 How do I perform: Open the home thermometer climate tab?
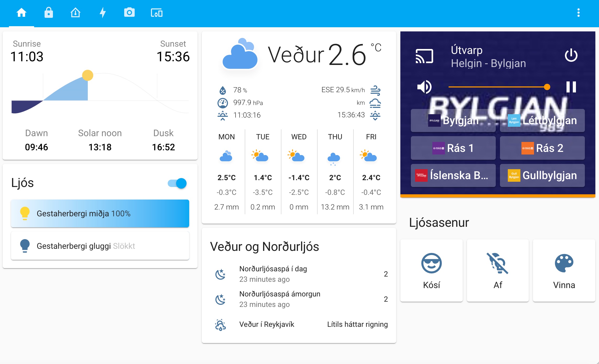(75, 13)
